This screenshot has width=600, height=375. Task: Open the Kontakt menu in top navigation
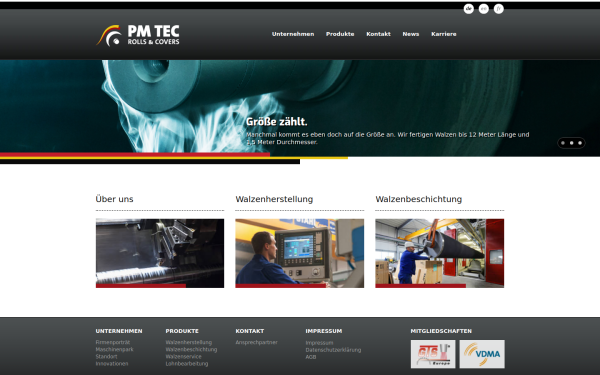tap(378, 34)
